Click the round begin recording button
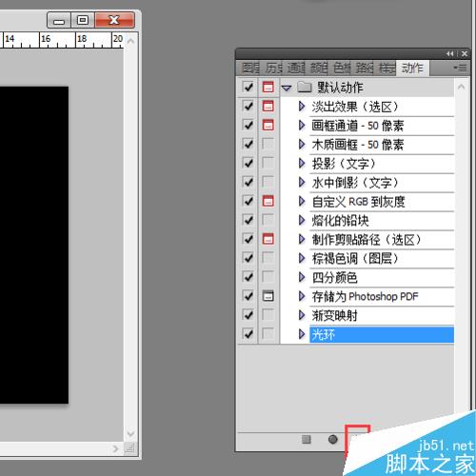The width and height of the screenshot is (476, 476). [x=332, y=439]
